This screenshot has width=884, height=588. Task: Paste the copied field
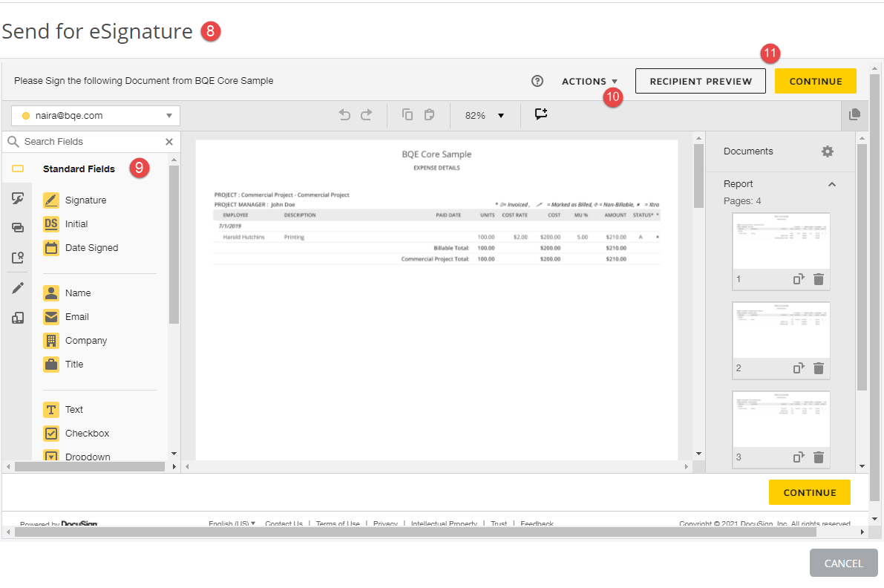click(x=429, y=115)
